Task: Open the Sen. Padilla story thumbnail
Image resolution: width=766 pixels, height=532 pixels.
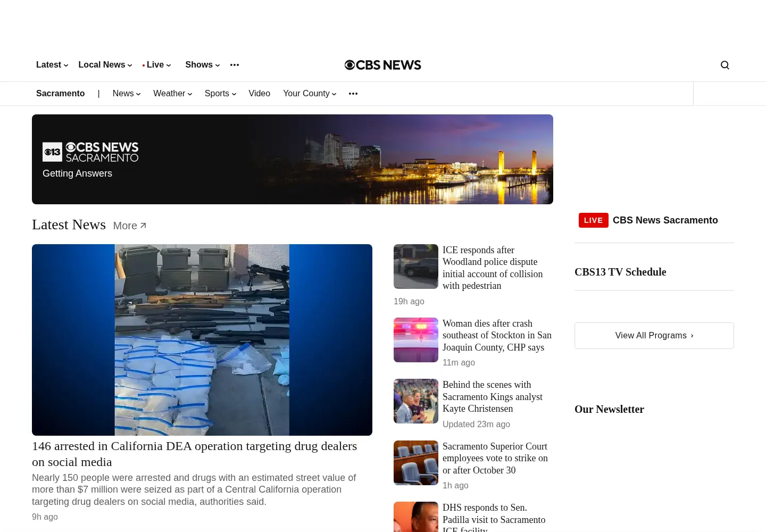Action: (416, 517)
